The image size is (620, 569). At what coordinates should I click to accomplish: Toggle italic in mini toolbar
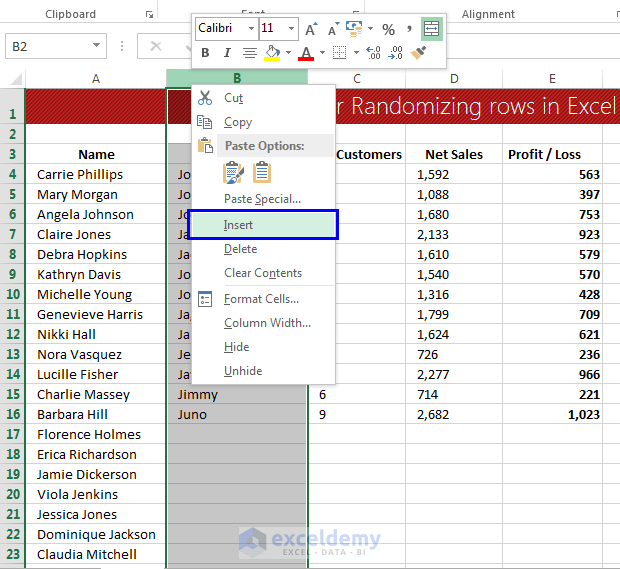227,53
